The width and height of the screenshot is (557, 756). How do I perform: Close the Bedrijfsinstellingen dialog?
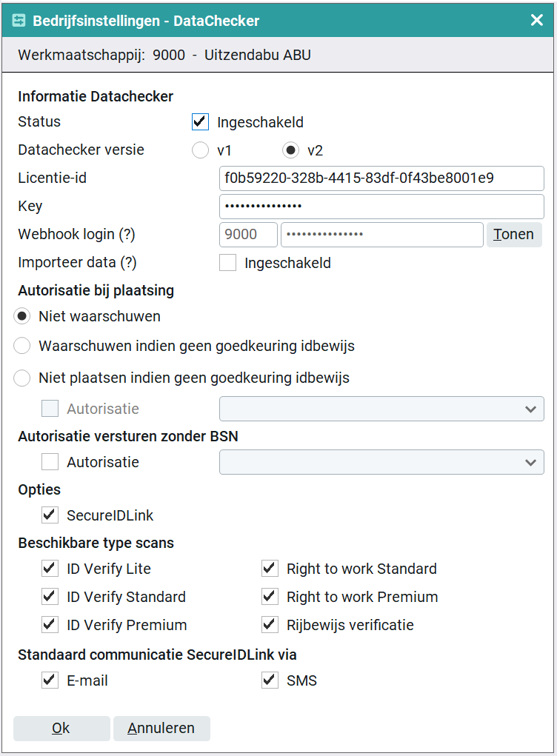[x=537, y=20]
